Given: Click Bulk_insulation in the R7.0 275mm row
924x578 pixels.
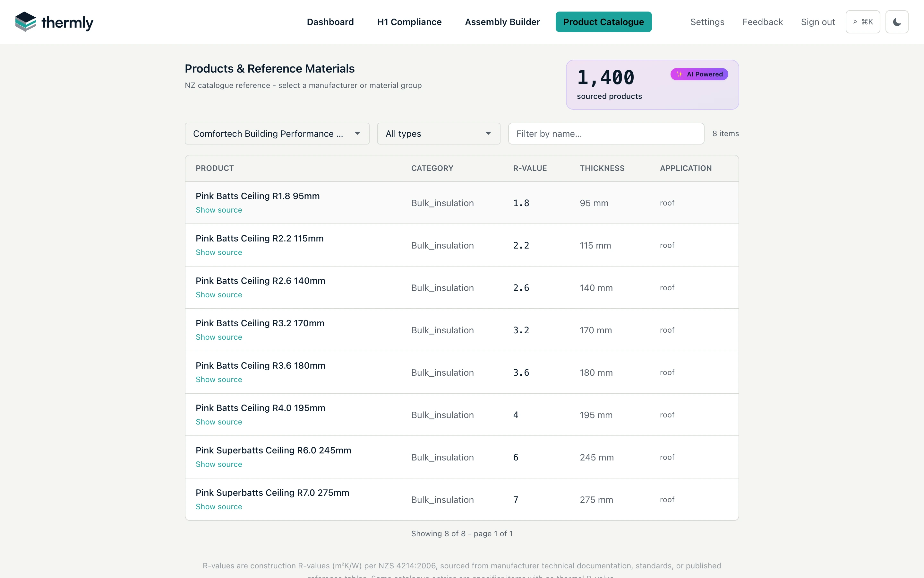Looking at the screenshot, I should (442, 500).
